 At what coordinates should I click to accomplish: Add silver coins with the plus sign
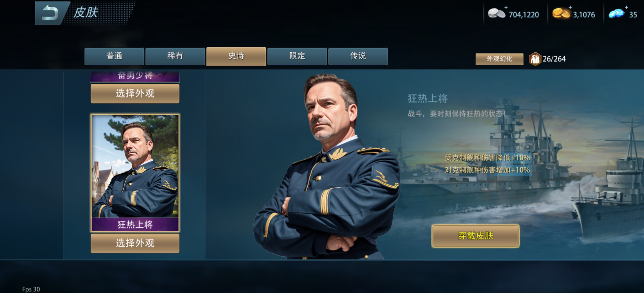click(506, 7)
